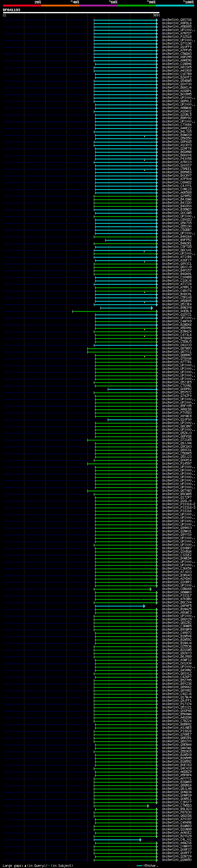197x868 pixels.
Task: Select UniRef100_P33317 label
Action: click(x=176, y=595)
